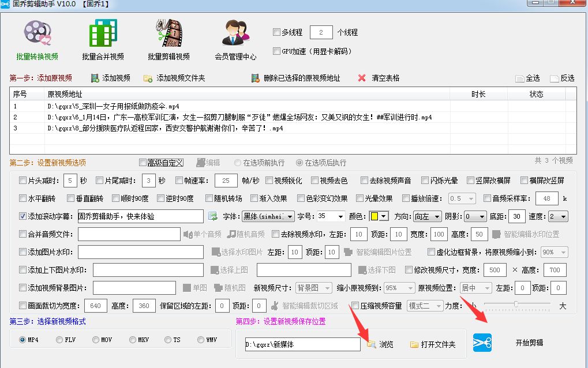Open the 播放倍速 dropdown

(x=462, y=198)
